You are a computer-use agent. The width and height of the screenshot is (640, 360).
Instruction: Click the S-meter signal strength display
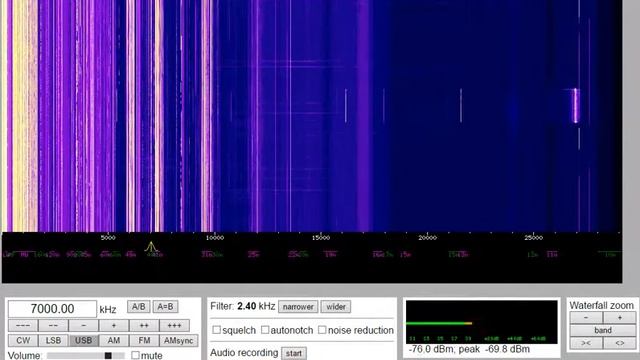(x=482, y=322)
